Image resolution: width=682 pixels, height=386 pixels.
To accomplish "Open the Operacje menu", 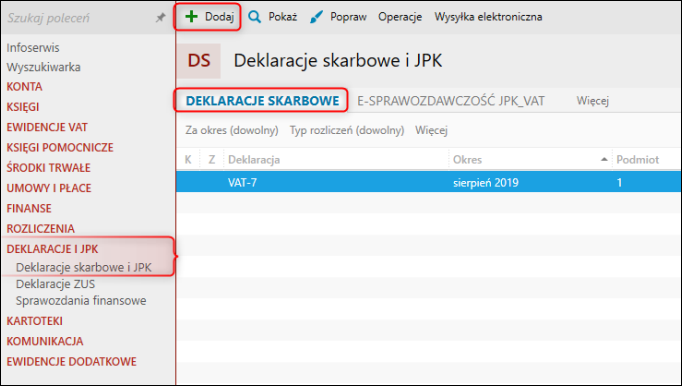I will point(400,17).
